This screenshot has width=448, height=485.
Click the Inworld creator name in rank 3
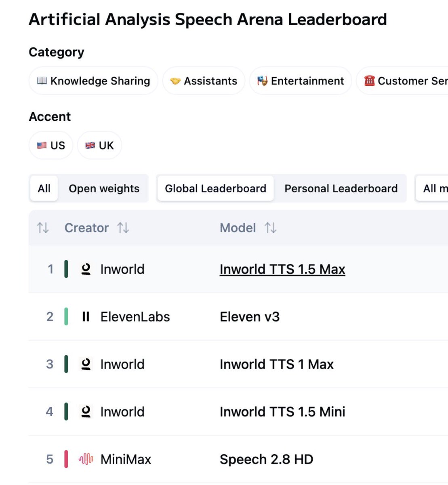122,364
